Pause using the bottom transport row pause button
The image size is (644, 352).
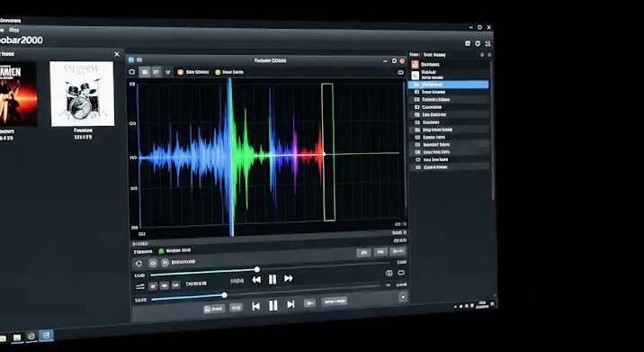coord(273,305)
